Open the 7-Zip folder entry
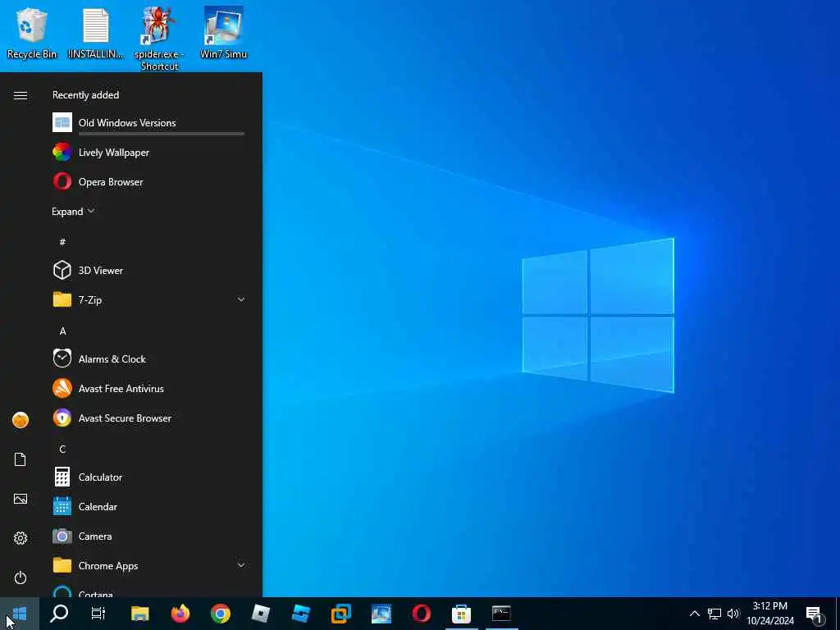This screenshot has height=630, width=840. pos(148,299)
